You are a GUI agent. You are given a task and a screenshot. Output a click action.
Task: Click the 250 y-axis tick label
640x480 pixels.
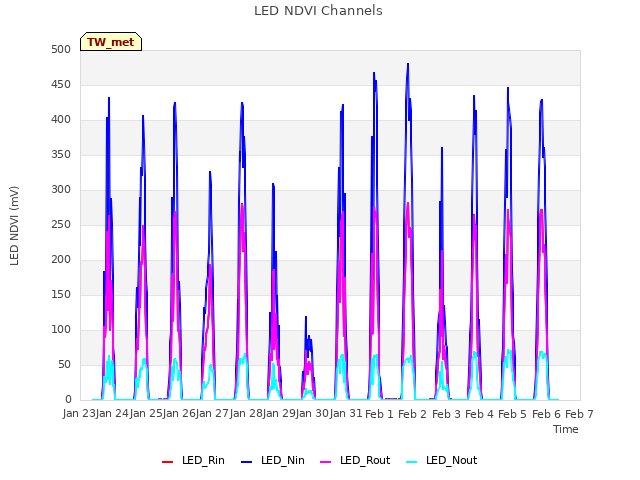(x=61, y=225)
